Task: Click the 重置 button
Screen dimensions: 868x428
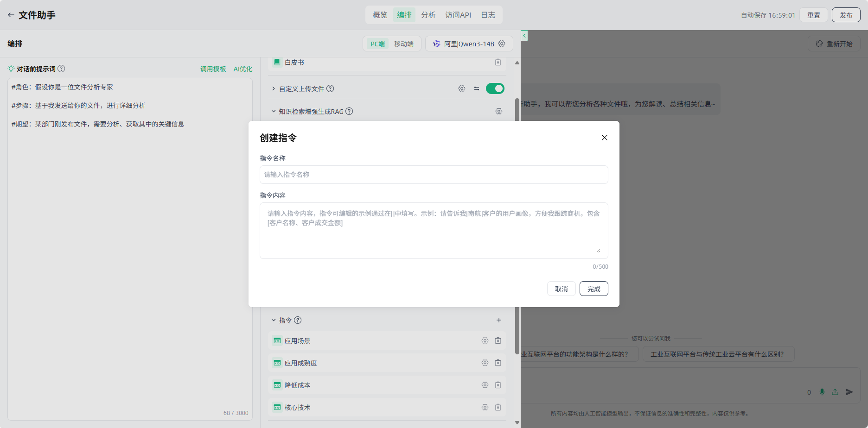Action: tap(814, 15)
